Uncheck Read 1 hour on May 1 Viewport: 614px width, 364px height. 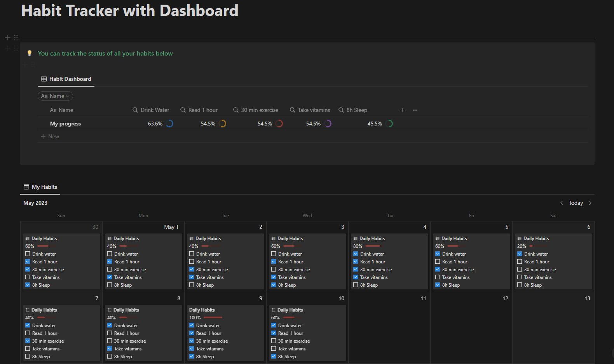pyautogui.click(x=110, y=261)
